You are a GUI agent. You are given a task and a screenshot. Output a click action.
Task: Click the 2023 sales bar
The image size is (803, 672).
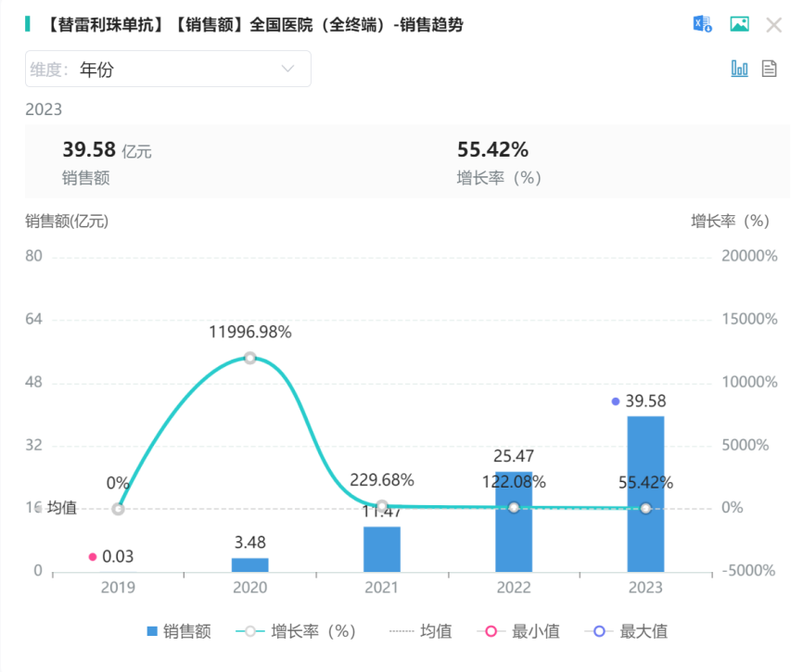[x=645, y=493]
